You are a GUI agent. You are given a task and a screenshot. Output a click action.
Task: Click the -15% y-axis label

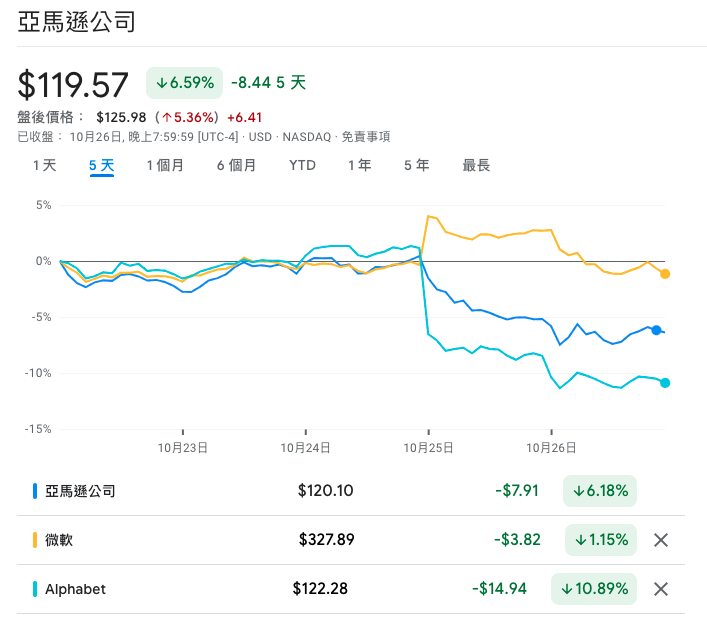[x=38, y=429]
